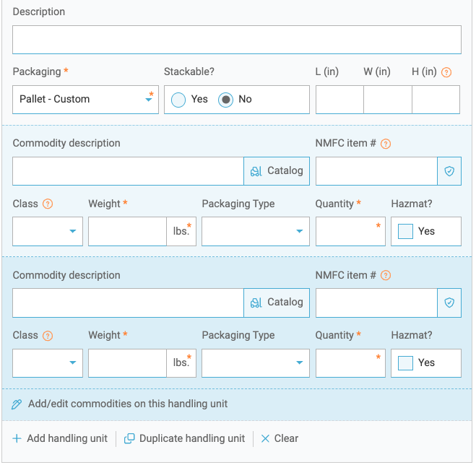This screenshot has height=465, width=476.
Task: Open the Packaging dropdown showing Pallet - Custom
Action: tap(86, 100)
